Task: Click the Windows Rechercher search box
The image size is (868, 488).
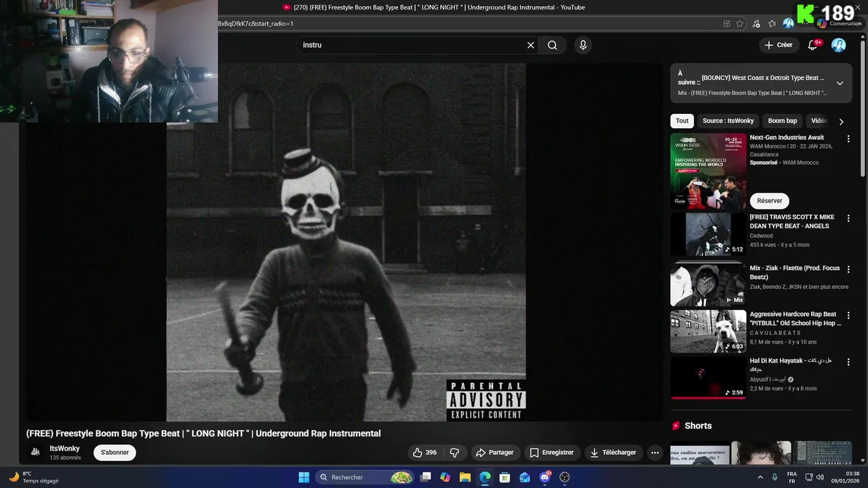Action: [364, 477]
